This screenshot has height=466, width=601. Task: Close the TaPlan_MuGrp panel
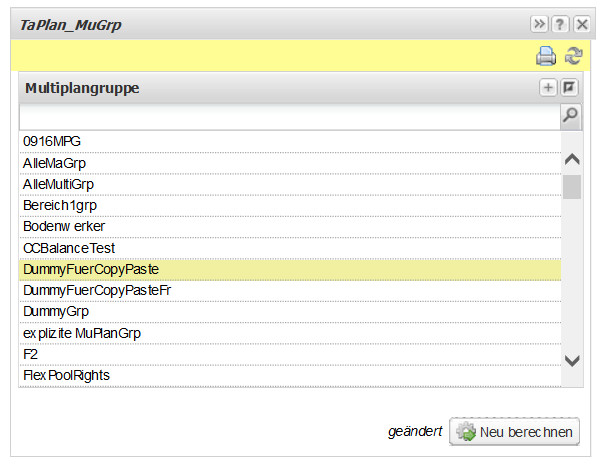[582, 25]
